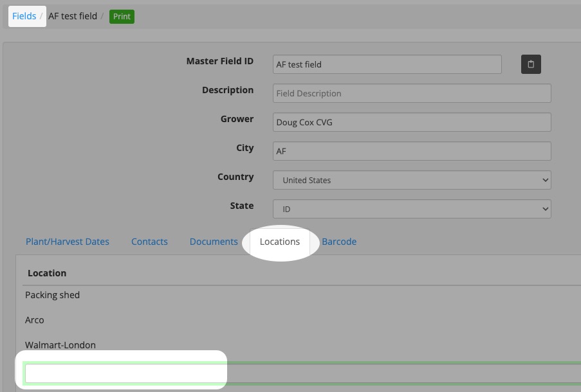Click the Location column header

[x=47, y=273]
